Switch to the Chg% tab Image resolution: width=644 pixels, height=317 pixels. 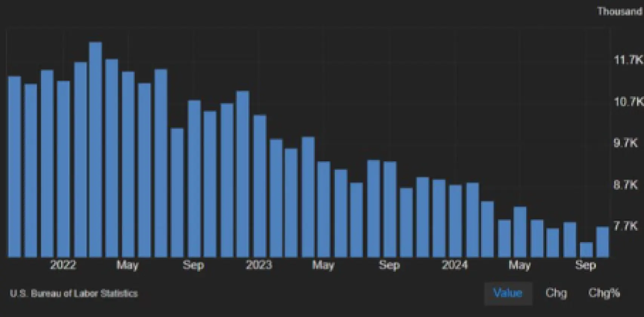pos(604,293)
